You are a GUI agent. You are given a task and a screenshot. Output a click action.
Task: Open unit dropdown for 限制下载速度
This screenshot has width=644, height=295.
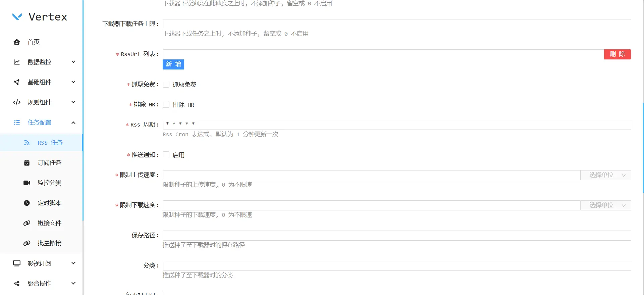point(605,205)
